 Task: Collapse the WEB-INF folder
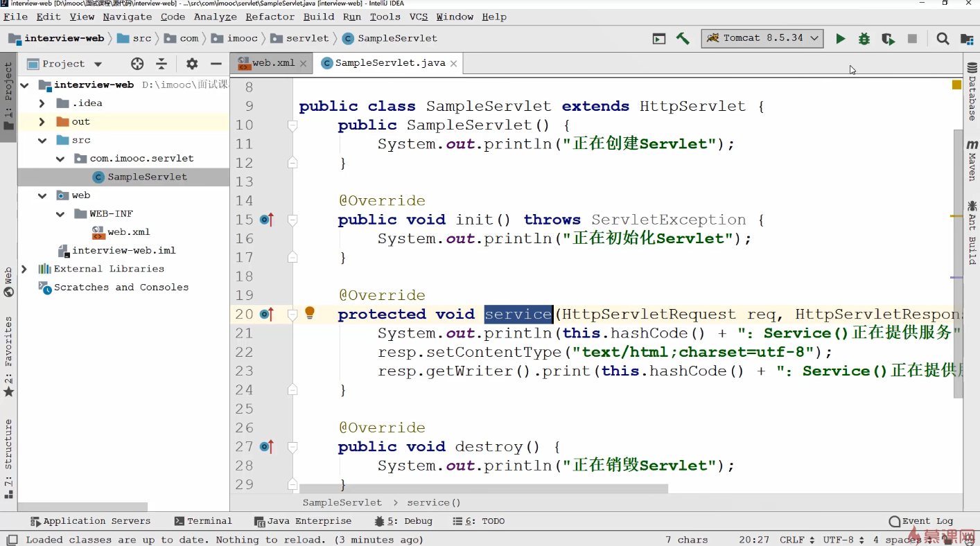tap(60, 214)
